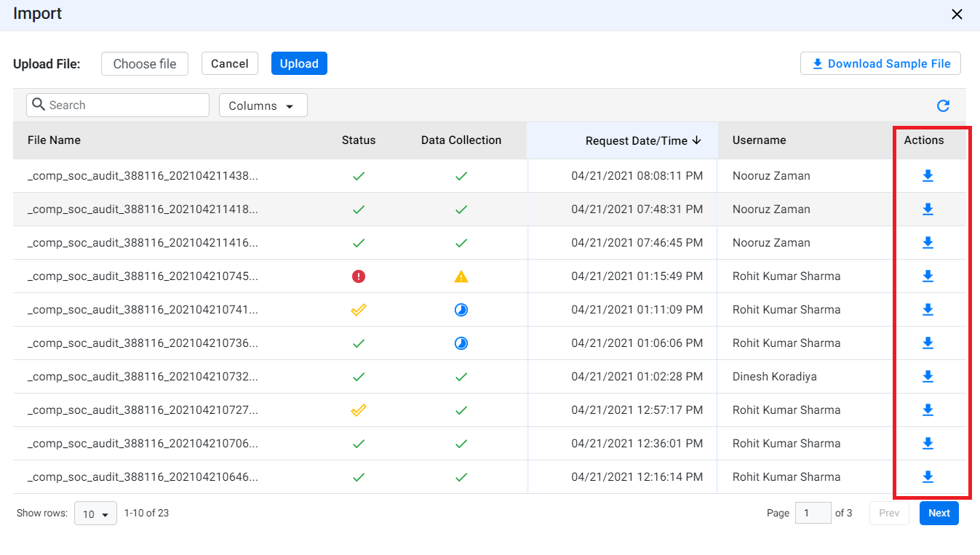The image size is (980, 555).
Task: Cancel the file upload
Action: click(x=230, y=64)
